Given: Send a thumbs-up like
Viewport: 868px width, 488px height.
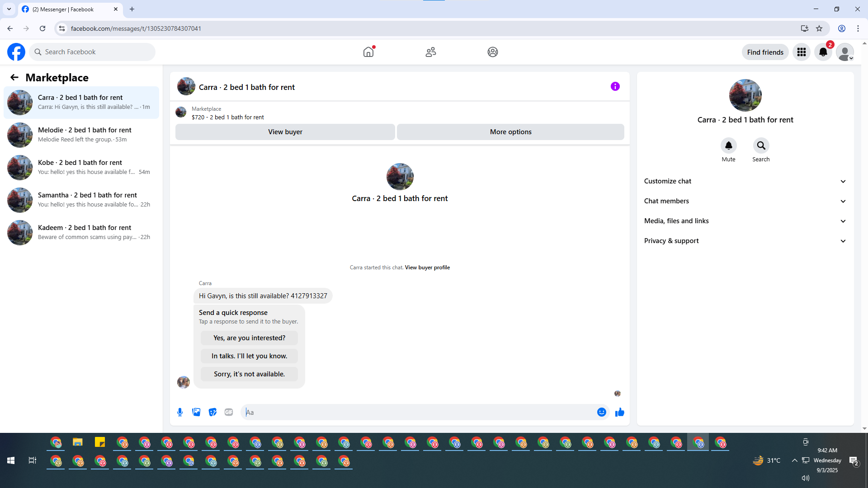Looking at the screenshot, I should click(619, 412).
